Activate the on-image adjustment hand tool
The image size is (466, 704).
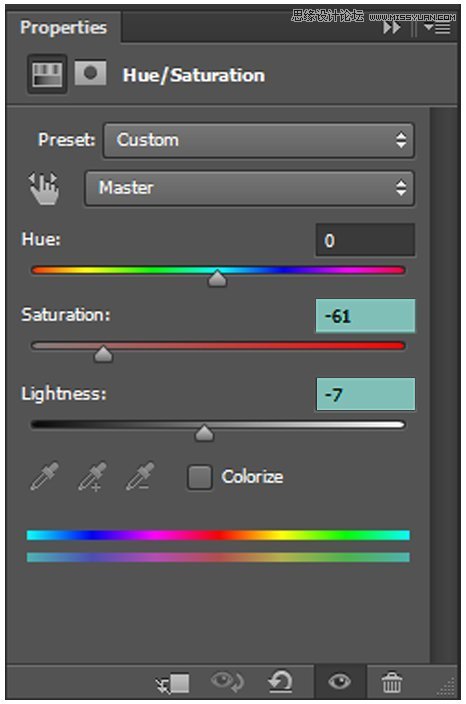(44, 189)
